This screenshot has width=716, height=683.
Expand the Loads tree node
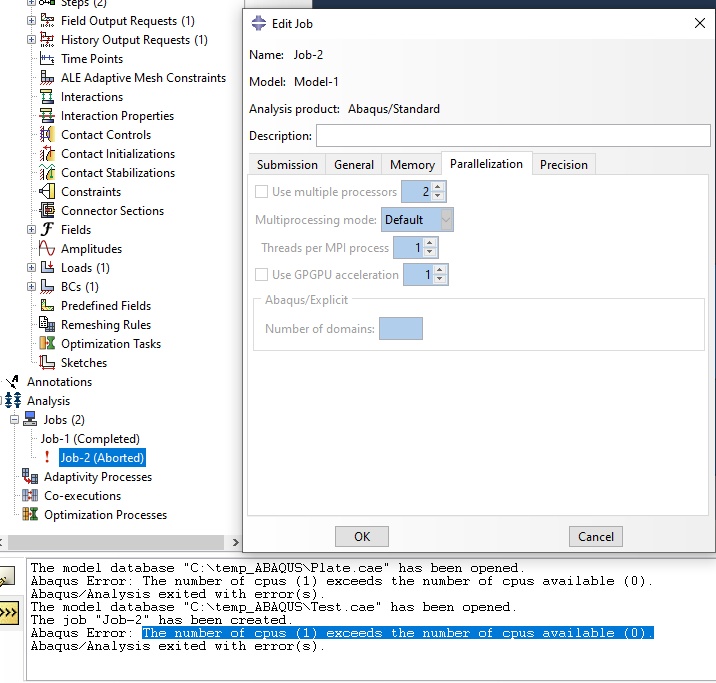(31, 268)
